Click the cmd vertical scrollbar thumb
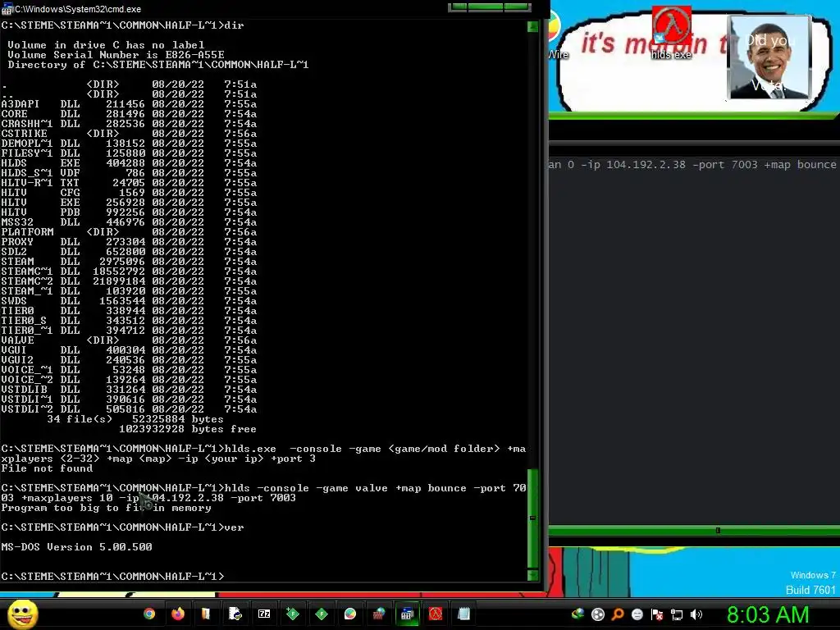Viewport: 840px width, 630px height. [x=532, y=518]
